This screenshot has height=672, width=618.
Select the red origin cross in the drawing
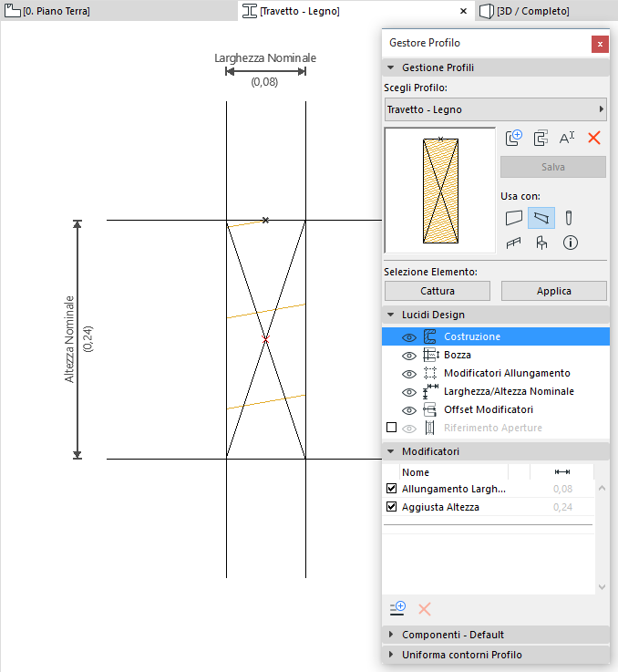[x=265, y=339]
